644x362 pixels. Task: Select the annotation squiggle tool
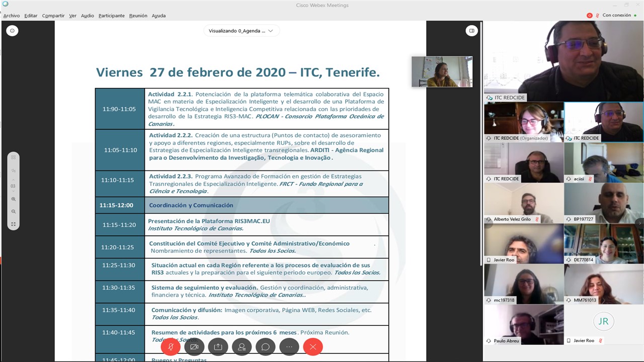pyautogui.click(x=14, y=170)
